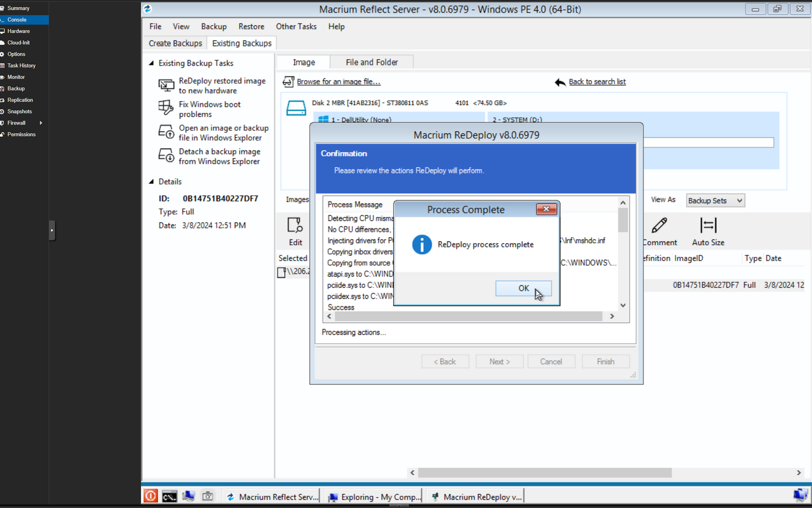Click Browse for an image file link

[x=338, y=82]
